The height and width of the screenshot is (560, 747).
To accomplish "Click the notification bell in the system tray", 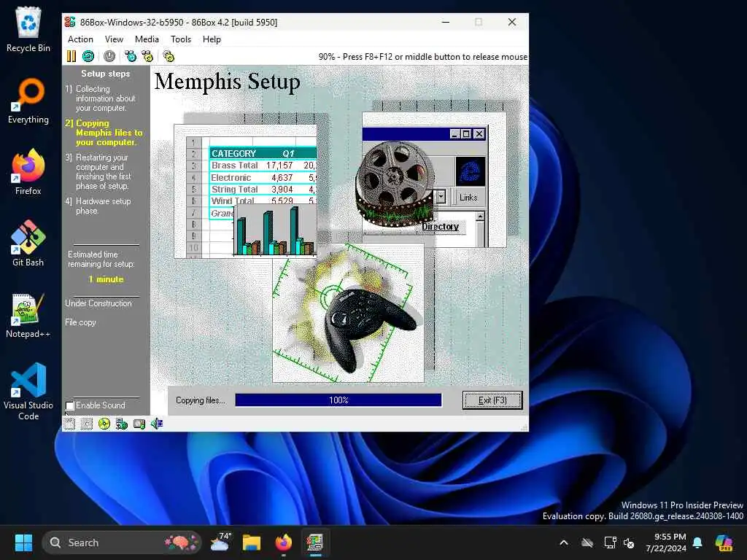I will (x=697, y=542).
